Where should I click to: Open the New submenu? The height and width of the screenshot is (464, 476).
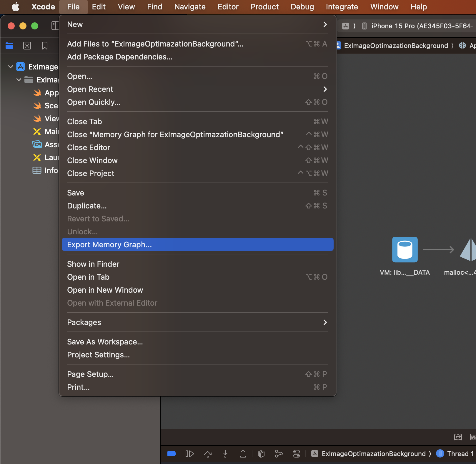click(x=197, y=24)
